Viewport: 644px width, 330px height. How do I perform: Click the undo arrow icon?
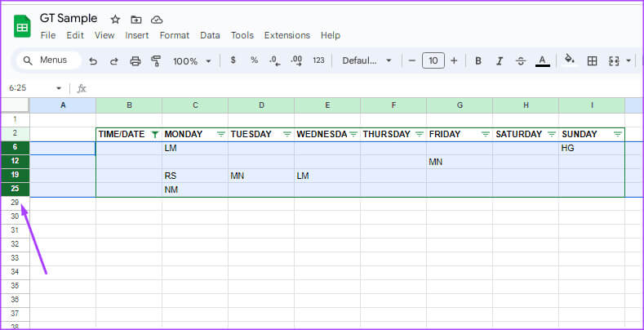click(x=93, y=60)
